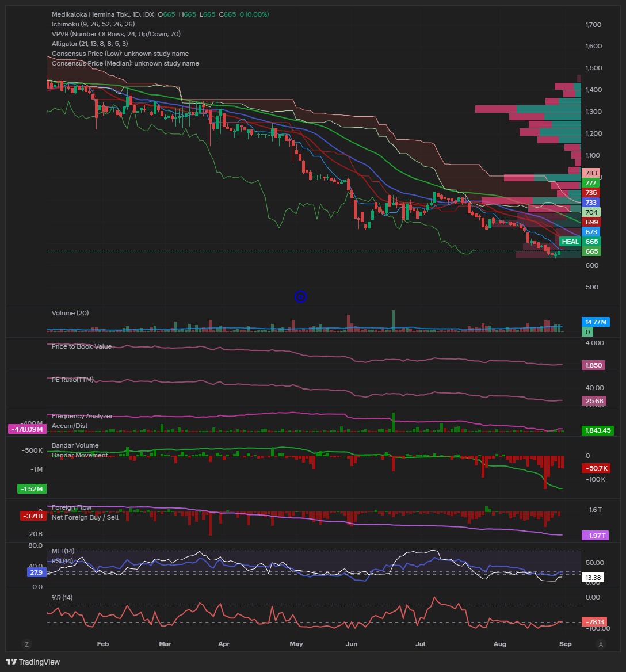
Task: Select the Medikaloka Hermina Tbk. symbol title
Action: pos(103,14)
